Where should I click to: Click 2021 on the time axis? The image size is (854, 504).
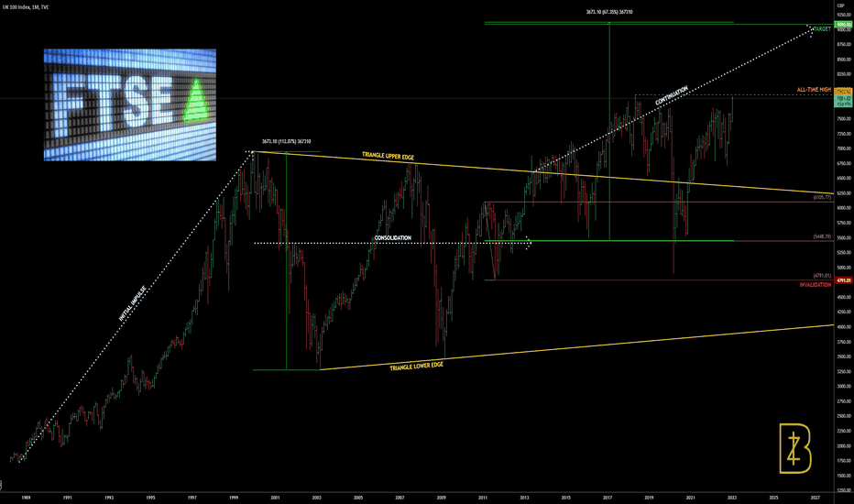click(x=691, y=498)
